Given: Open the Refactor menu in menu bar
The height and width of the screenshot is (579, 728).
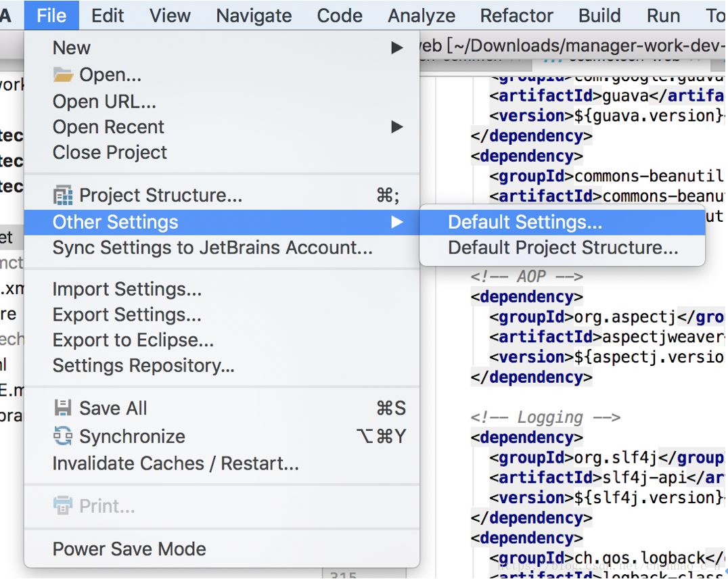Looking at the screenshot, I should [517, 16].
